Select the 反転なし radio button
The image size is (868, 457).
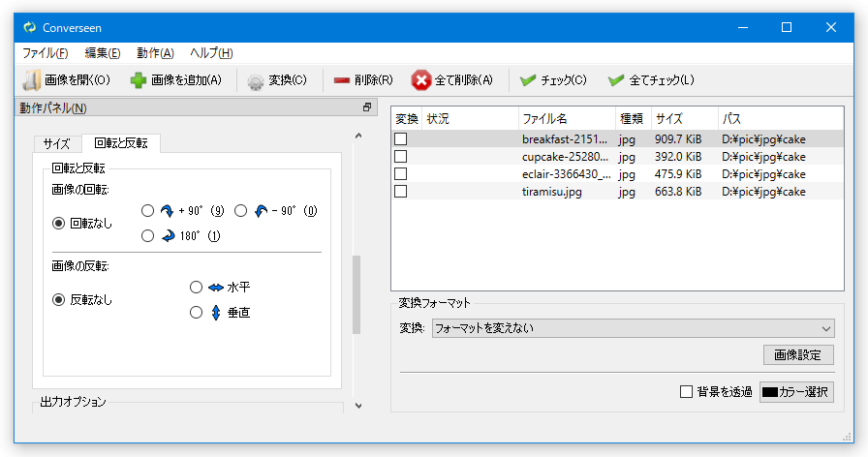coord(58,300)
